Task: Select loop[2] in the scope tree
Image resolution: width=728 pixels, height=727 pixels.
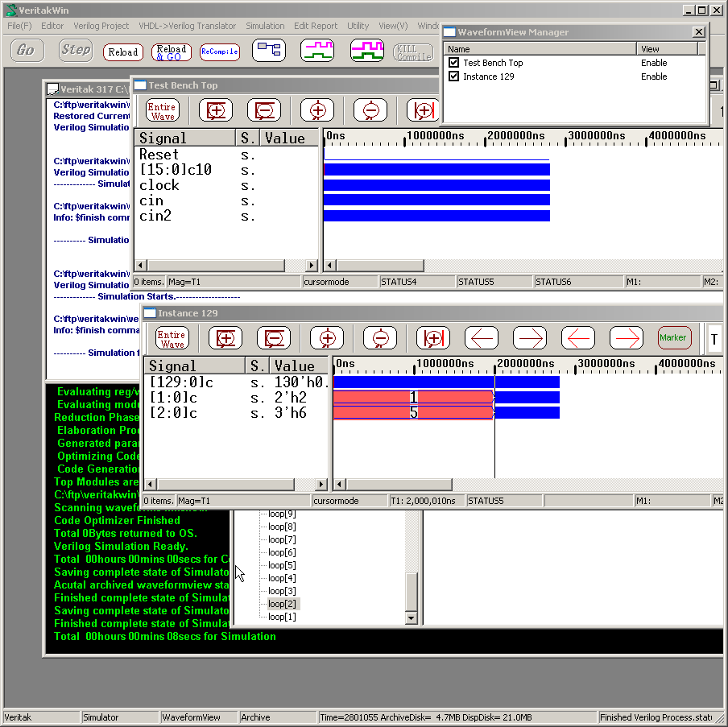Action: [x=283, y=604]
